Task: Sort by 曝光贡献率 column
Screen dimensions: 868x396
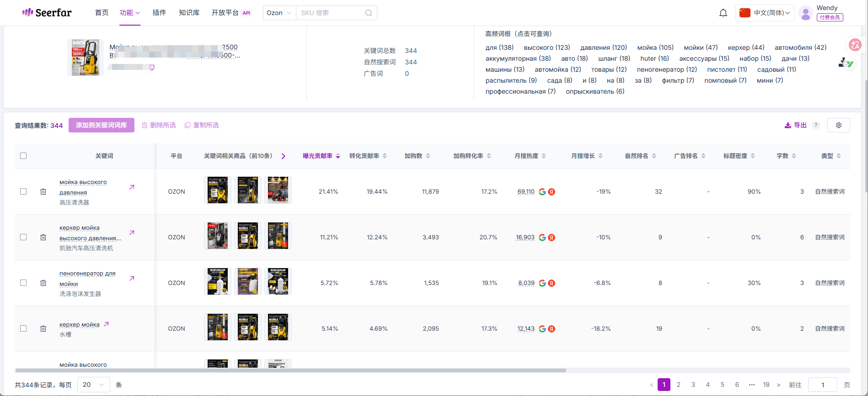Action: click(x=321, y=156)
